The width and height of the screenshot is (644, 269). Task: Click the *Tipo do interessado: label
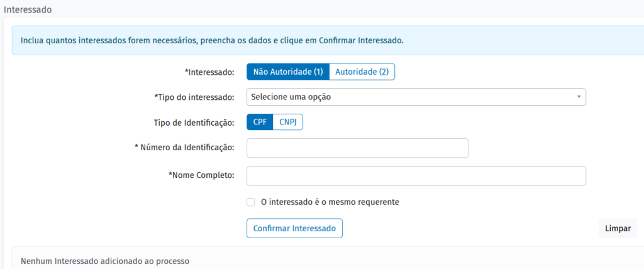click(x=194, y=97)
